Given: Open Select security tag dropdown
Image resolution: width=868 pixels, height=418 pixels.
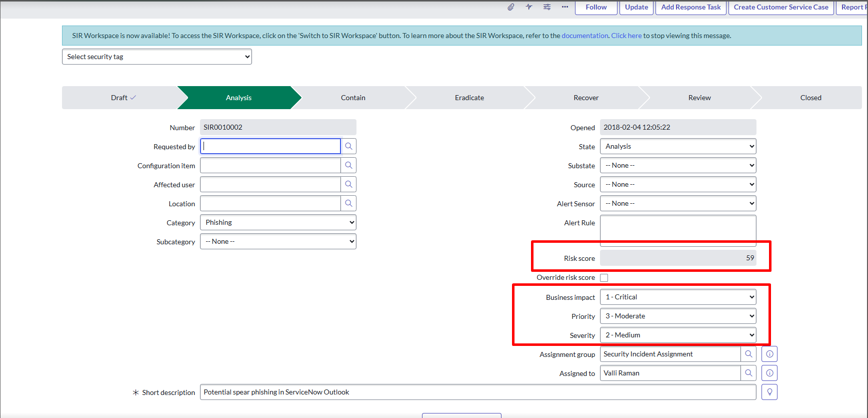Looking at the screenshot, I should pyautogui.click(x=157, y=57).
